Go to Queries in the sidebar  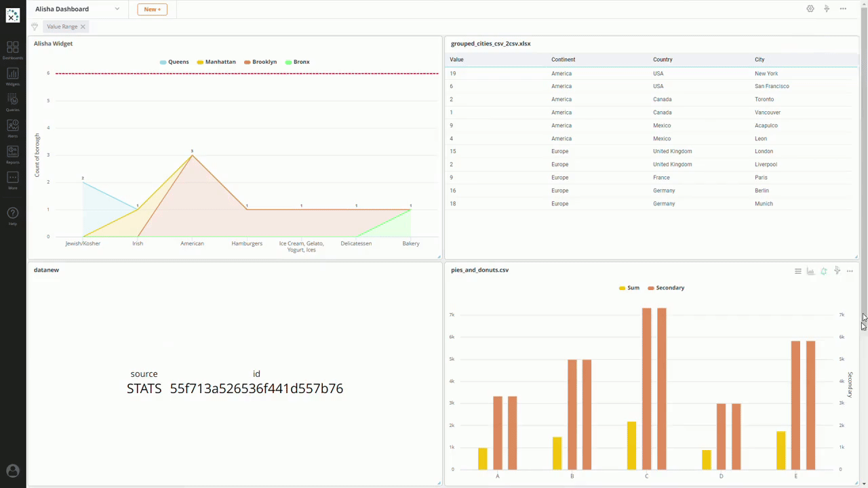[12, 101]
